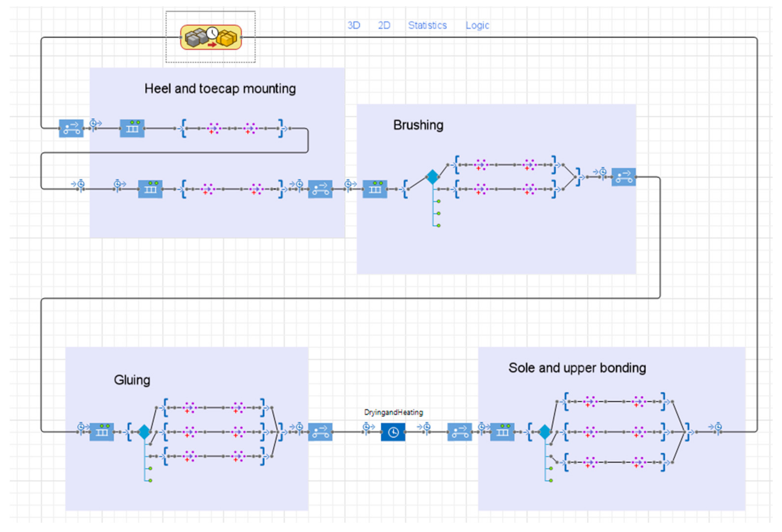Click the yellow Source block icon

[x=211, y=37]
